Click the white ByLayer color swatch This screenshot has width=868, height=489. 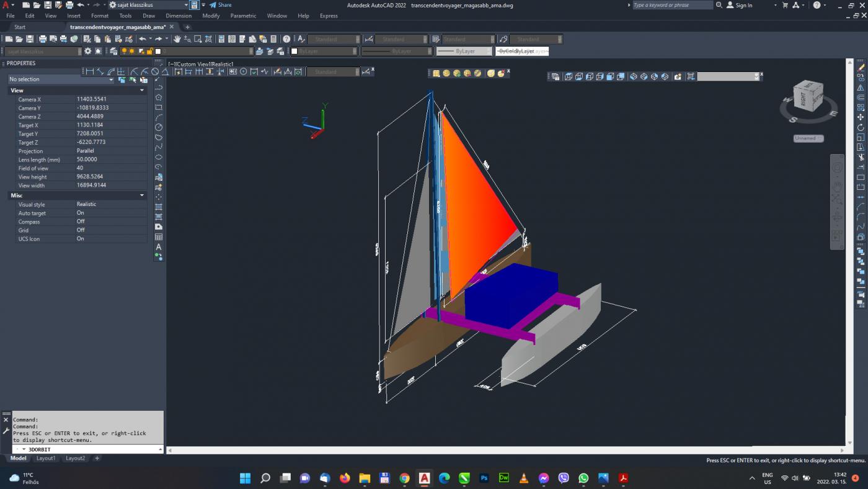(294, 52)
